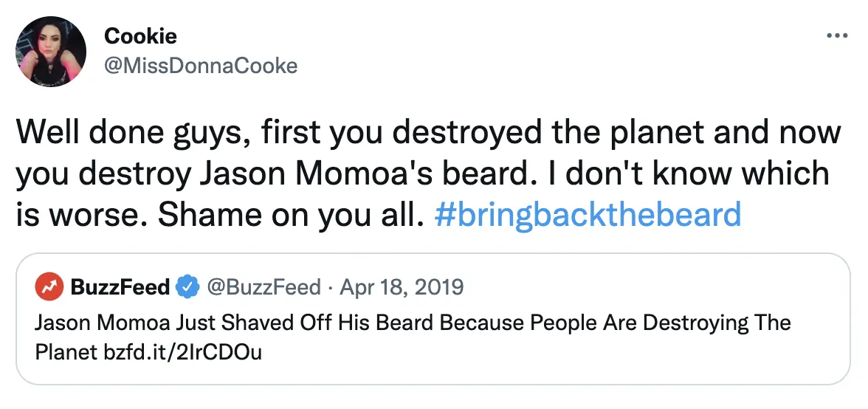Viewport: 868px width, 409px height.
Task: Open the #bringbackthebeard hashtag
Action: coord(588,214)
